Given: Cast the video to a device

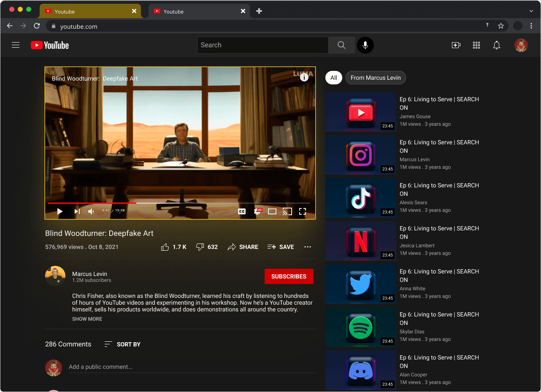Looking at the screenshot, I should click(x=287, y=211).
